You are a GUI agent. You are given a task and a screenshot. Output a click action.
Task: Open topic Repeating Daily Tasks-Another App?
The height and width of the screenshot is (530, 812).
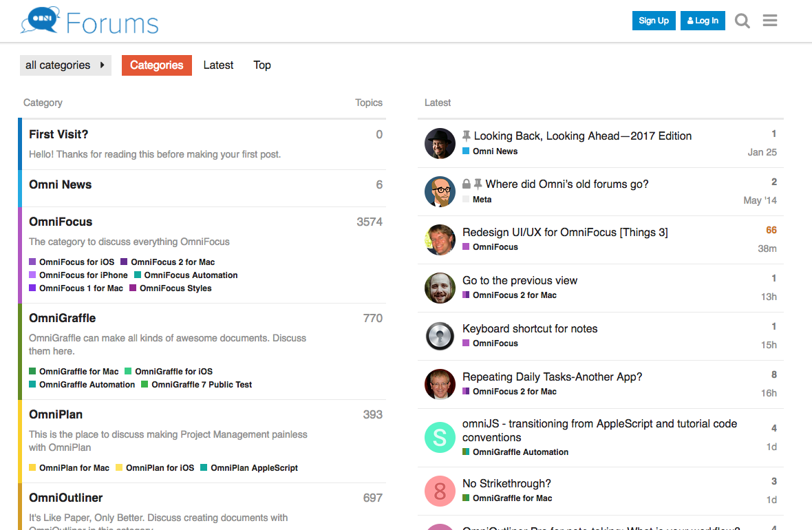(552, 377)
